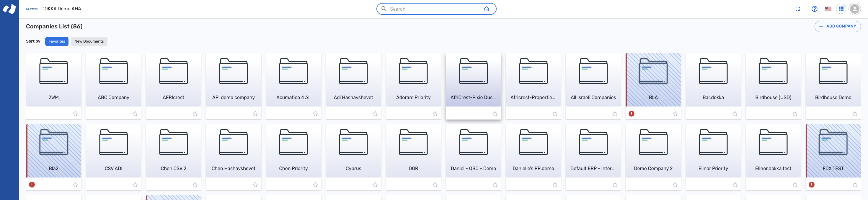Open the user profile avatar
This screenshot has height=200, width=868.
(x=854, y=9)
